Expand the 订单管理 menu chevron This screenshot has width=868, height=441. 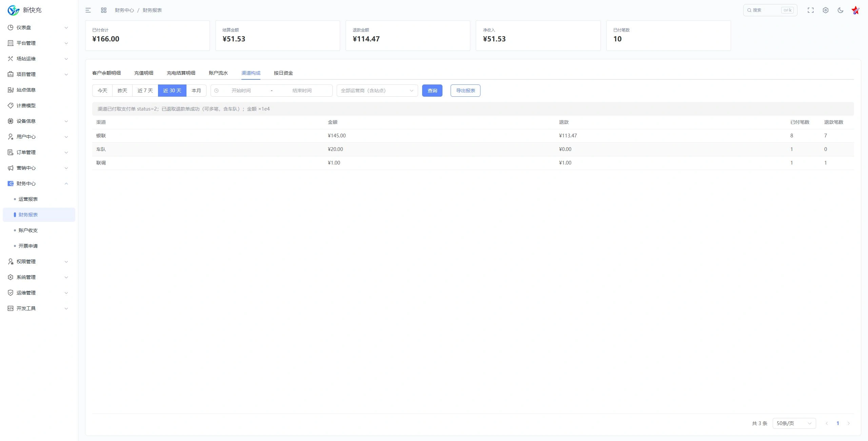66,152
